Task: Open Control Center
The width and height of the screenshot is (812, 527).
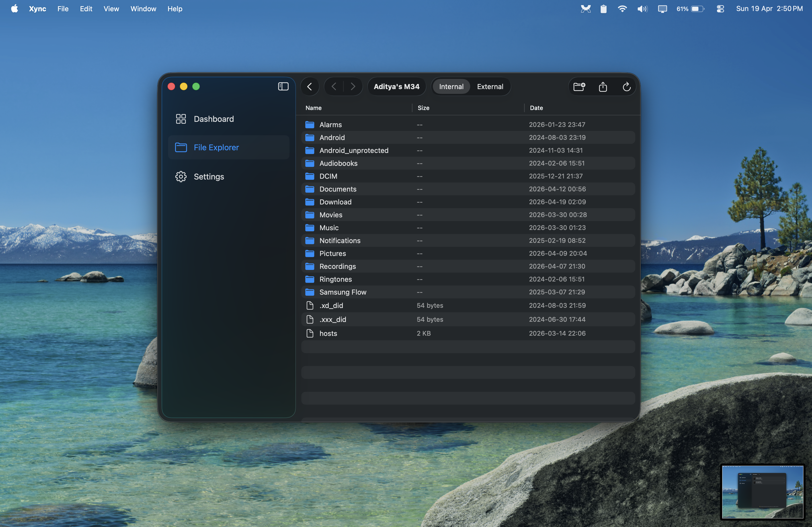Action: click(720, 9)
